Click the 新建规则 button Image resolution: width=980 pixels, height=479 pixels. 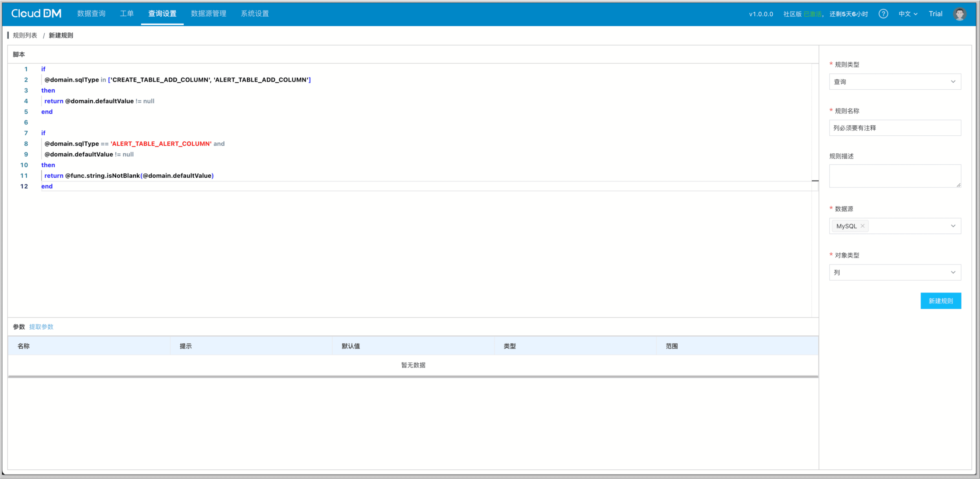[x=941, y=301]
